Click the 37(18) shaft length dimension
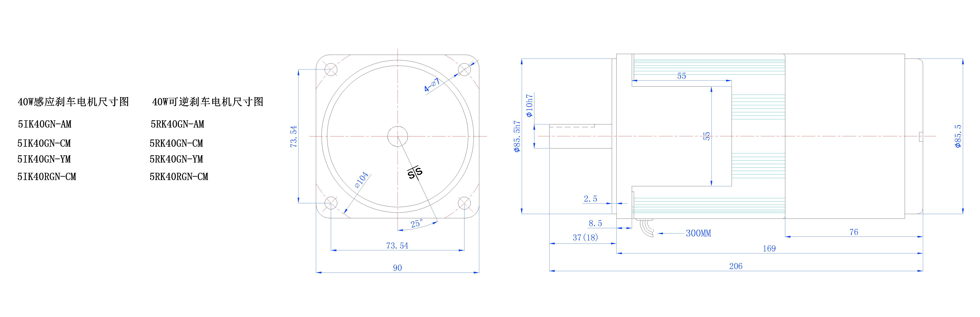The height and width of the screenshot is (317, 980). coord(585,238)
